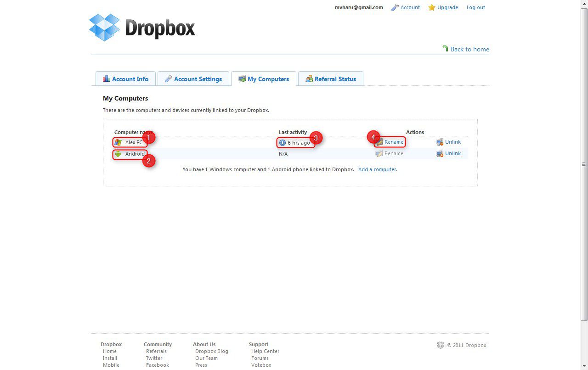
Task: Click the mvharu@gmail.com email text
Action: click(x=359, y=7)
